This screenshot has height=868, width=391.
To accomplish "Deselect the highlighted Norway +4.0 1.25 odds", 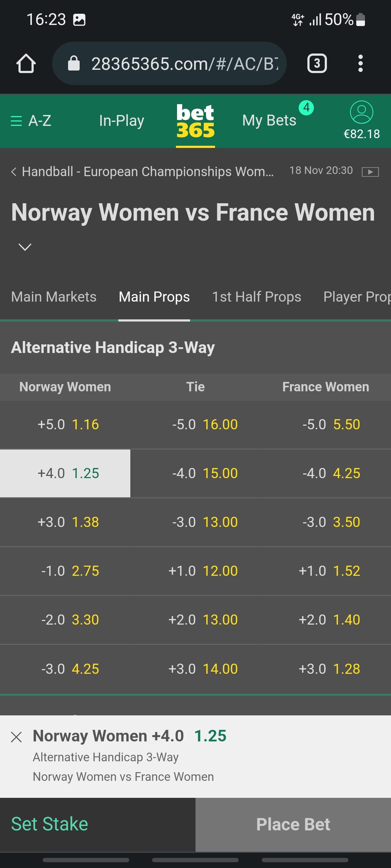I will [x=65, y=473].
